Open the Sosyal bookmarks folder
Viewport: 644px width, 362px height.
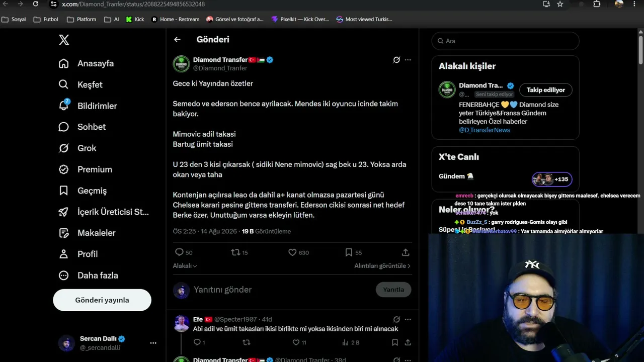(x=14, y=20)
